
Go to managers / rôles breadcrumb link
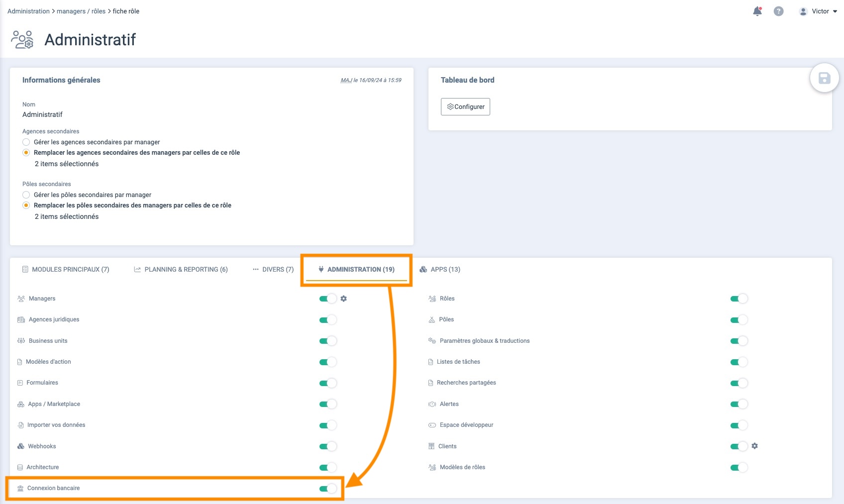point(81,11)
